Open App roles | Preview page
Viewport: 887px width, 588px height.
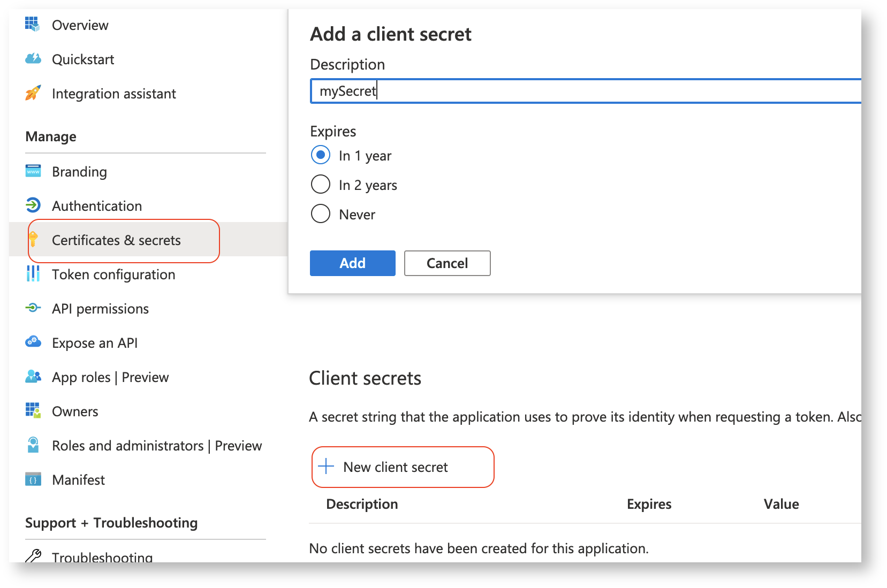(110, 377)
